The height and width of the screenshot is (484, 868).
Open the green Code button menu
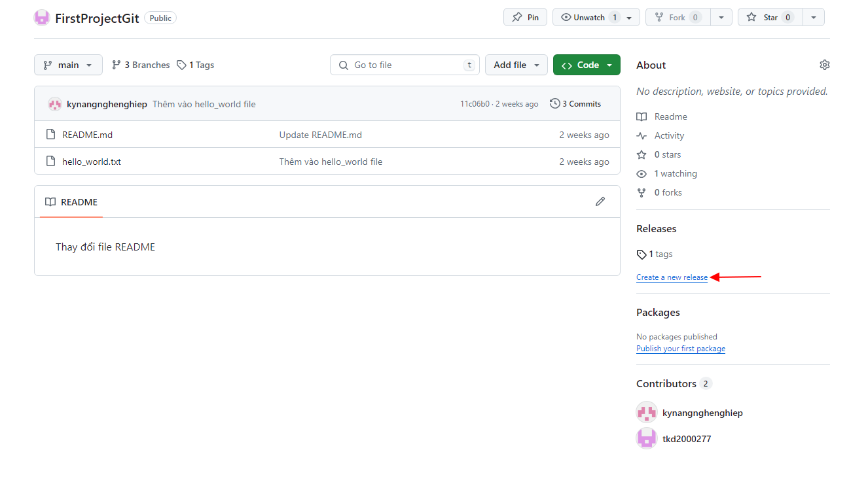pyautogui.click(x=587, y=65)
